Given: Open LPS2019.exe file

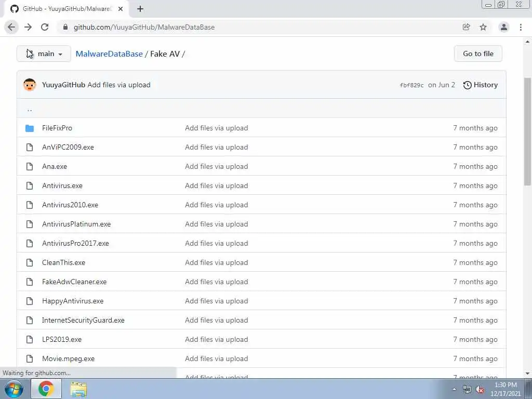Looking at the screenshot, I should [62, 340].
